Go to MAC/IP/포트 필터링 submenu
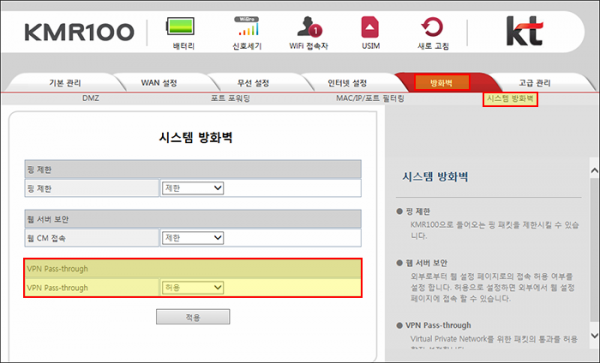Viewport: 600px width, 363px height. (370, 98)
